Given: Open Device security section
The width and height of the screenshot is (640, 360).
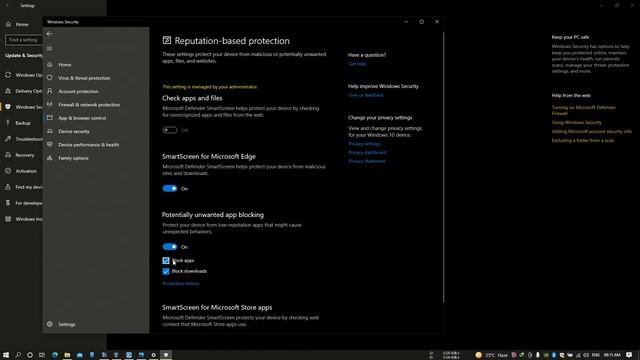Looking at the screenshot, I should (74, 131).
